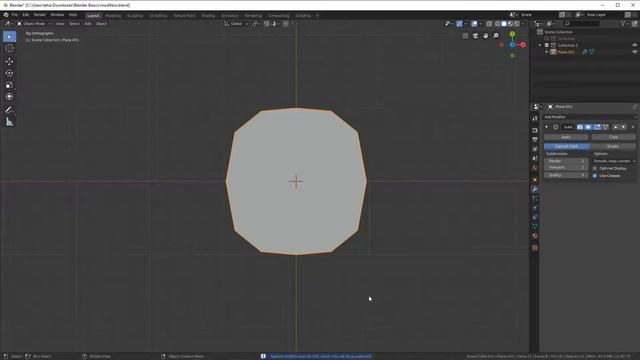
Task: Click green Y axis gizmo ball
Action: [512, 34]
